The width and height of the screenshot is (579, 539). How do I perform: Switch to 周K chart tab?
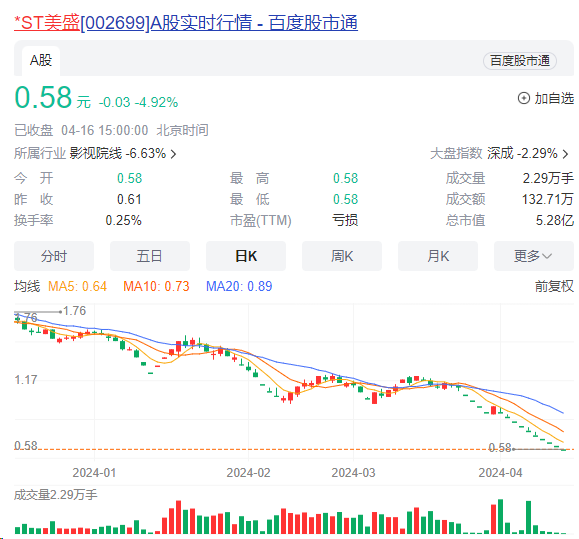click(x=342, y=256)
